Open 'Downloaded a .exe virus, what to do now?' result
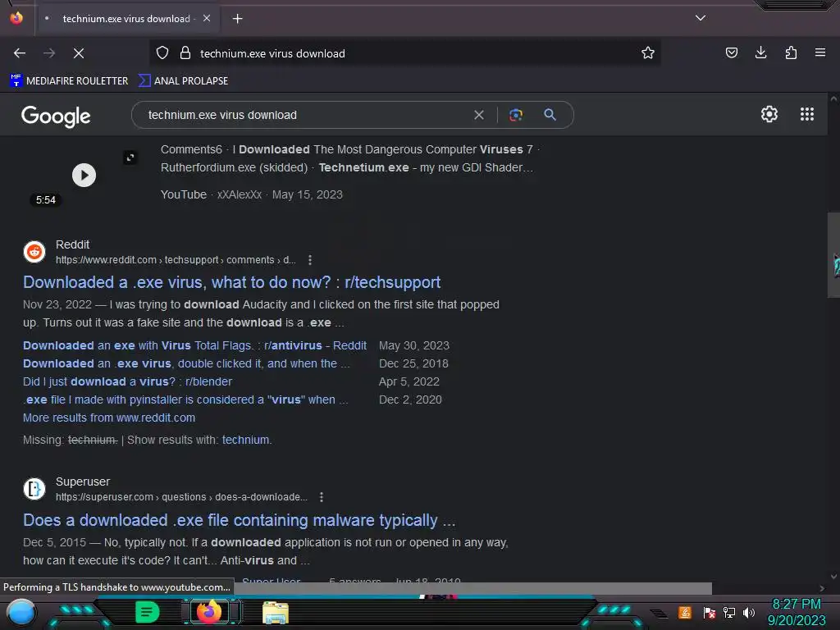Image resolution: width=840 pixels, height=630 pixels. [x=231, y=282]
